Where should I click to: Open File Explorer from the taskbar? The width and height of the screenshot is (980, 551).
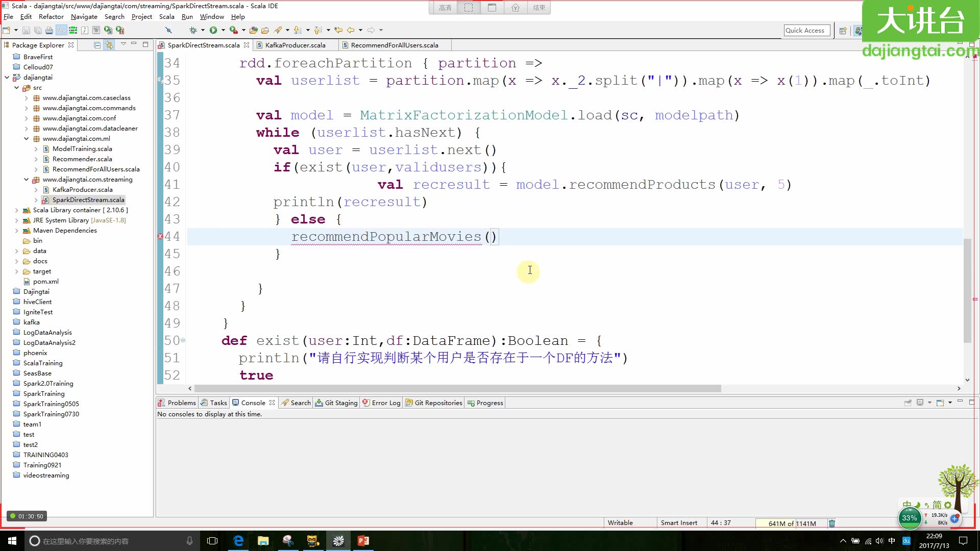tap(263, 541)
